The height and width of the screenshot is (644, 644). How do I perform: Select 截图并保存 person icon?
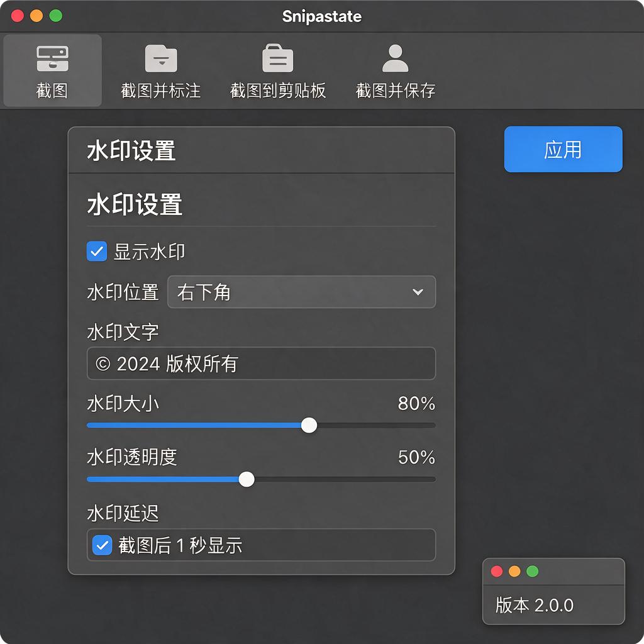pyautogui.click(x=395, y=58)
